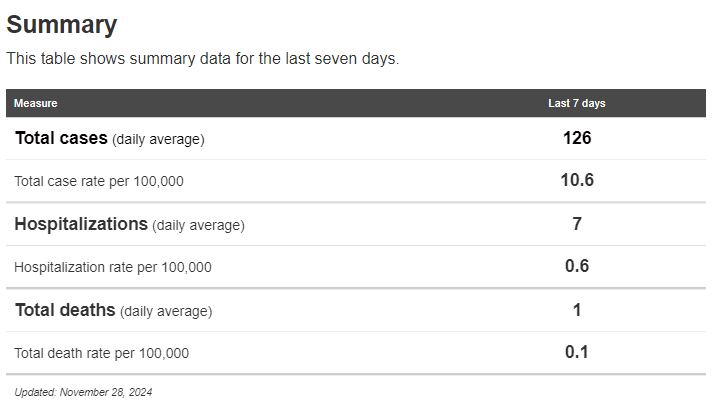Click the Summary heading
The width and height of the screenshot is (716, 420).
click(62, 25)
